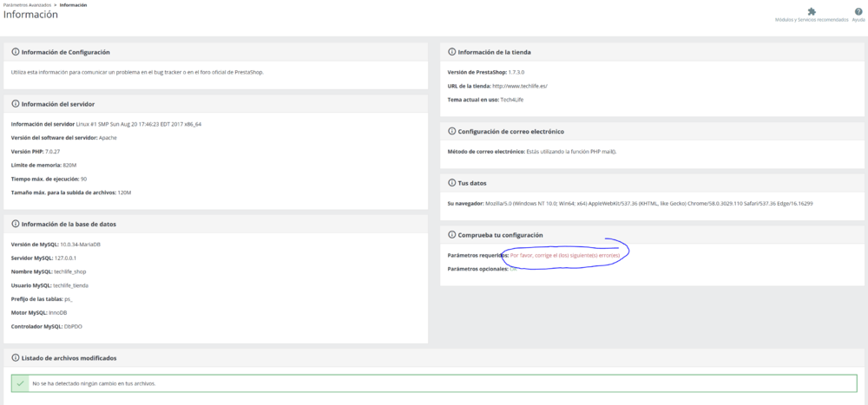
Task: Open shop URL http://www.techlife.es/
Action: pyautogui.click(x=520, y=87)
